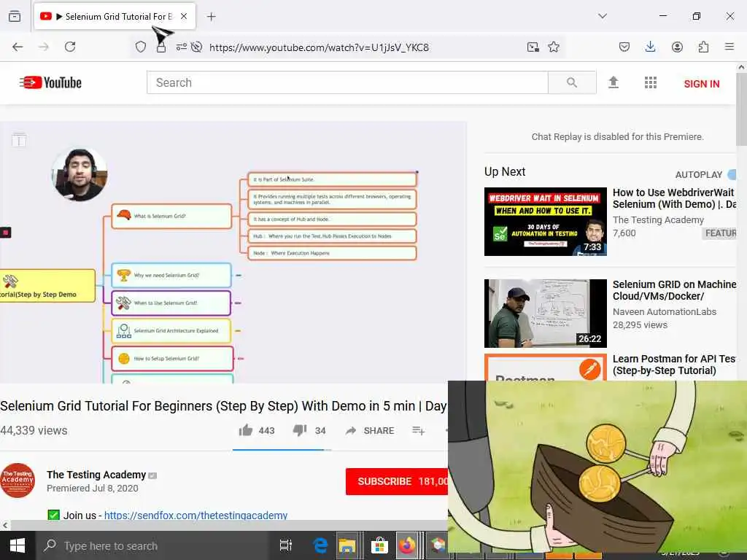The width and height of the screenshot is (747, 560).
Task: Click the video title text
Action: tap(223, 406)
